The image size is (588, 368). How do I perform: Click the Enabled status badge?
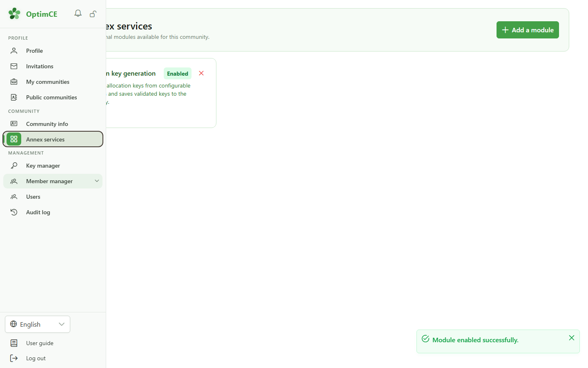[178, 74]
